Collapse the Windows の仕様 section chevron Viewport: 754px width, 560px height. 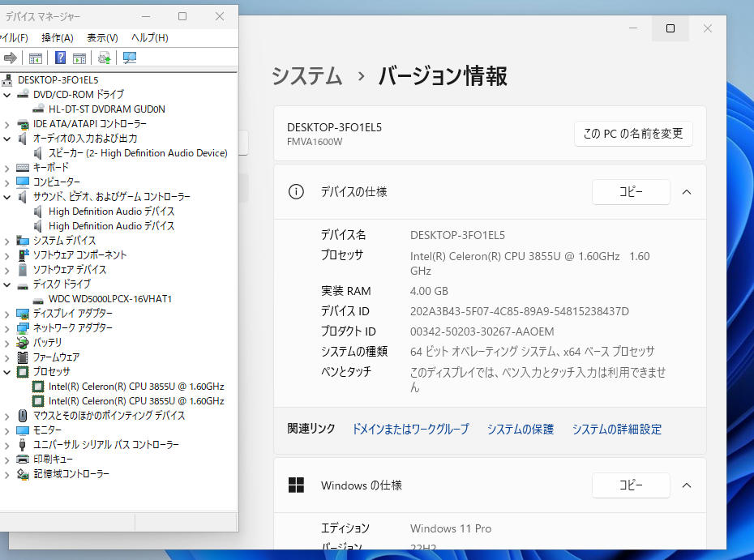coord(687,485)
